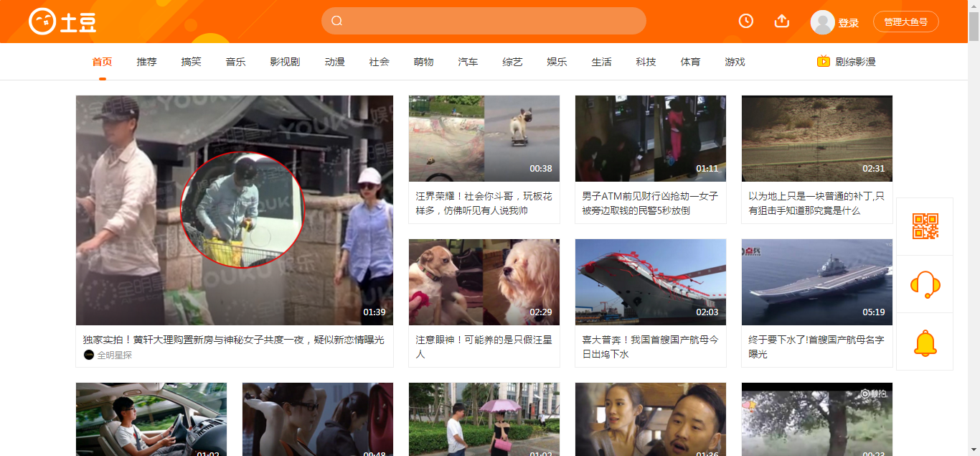Click the 管理大鱼号 button

(x=906, y=22)
